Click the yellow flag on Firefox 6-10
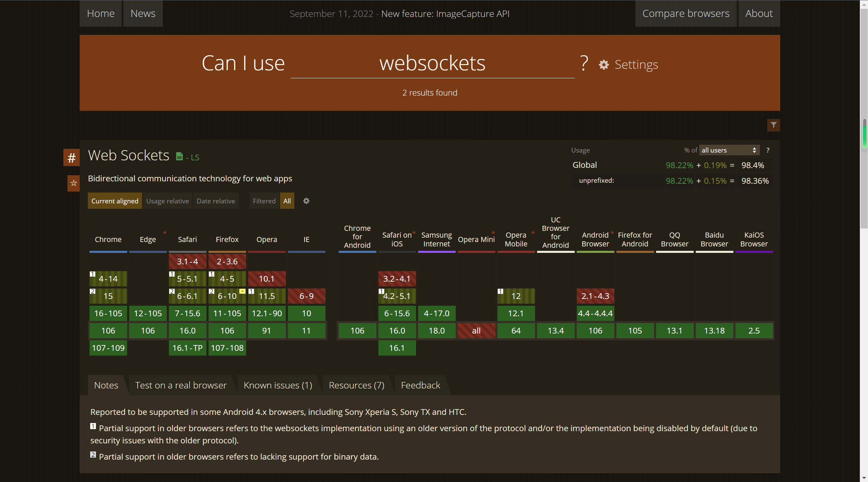Screen dimensions: 868x482 pos(242,291)
